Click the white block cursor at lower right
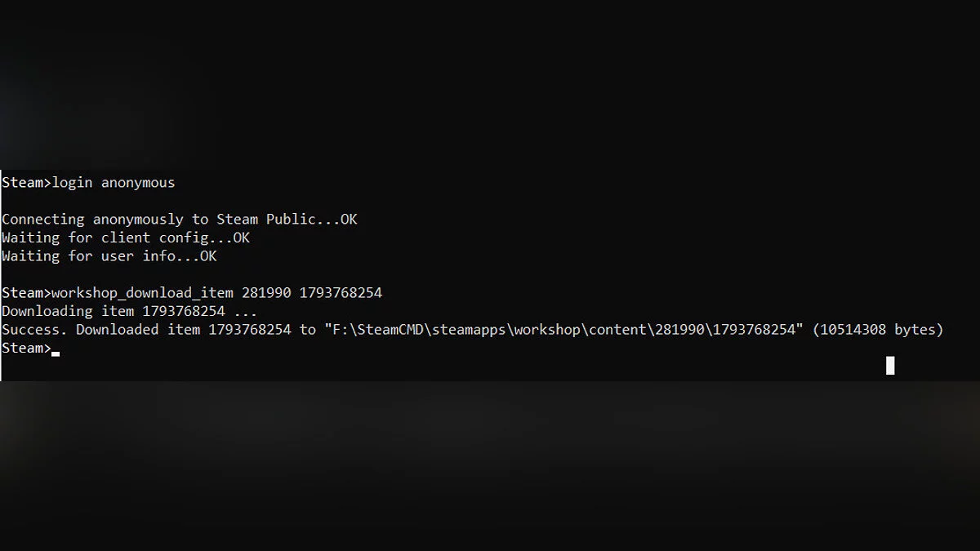 click(x=890, y=366)
